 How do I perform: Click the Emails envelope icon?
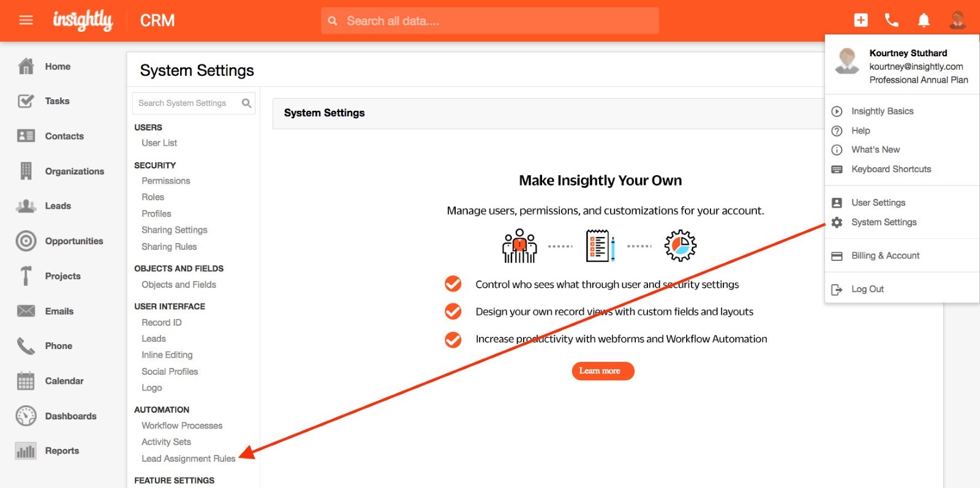click(26, 311)
